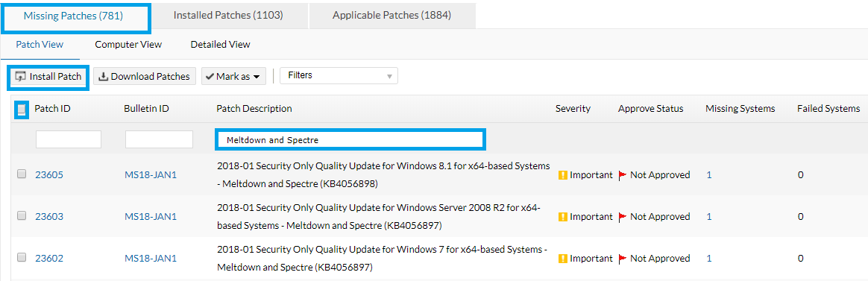Open MS18-JAN1 bulletin for patch 23602
Viewport: 868px width, 281px height.
pos(151,259)
